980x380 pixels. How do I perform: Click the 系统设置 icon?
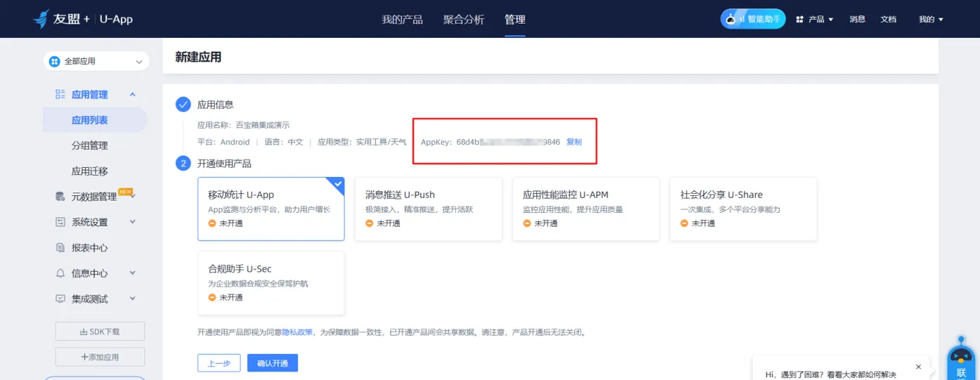60,223
